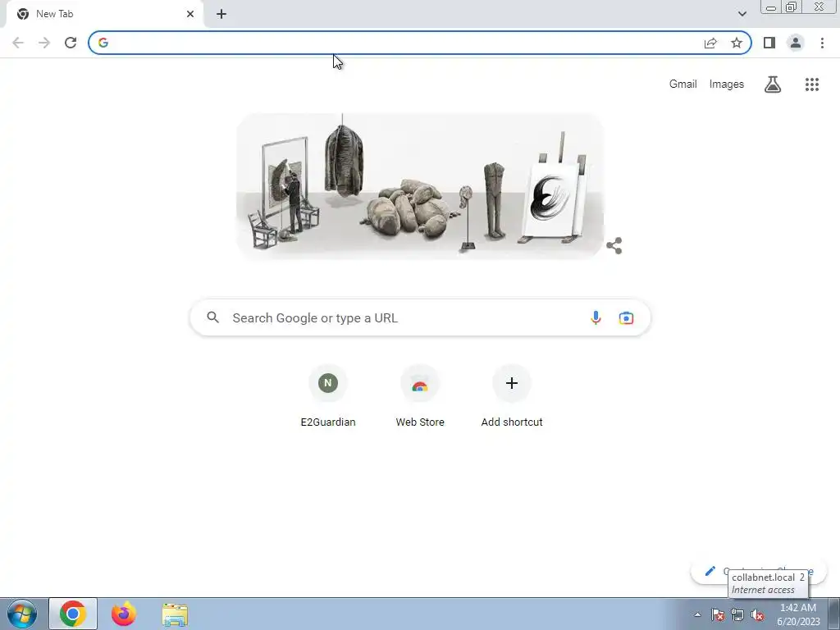The image size is (840, 630).
Task: Click the Google icon in the address bar
Action: point(103,43)
